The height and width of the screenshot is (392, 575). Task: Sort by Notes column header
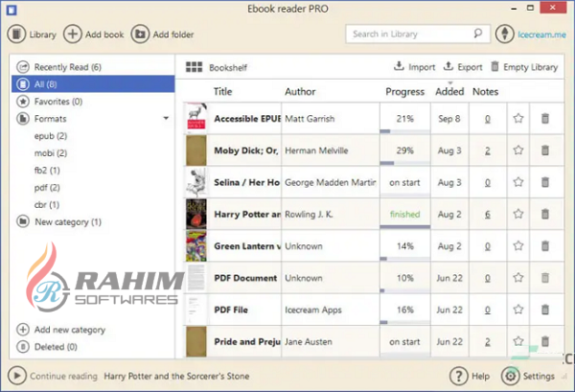point(485,91)
